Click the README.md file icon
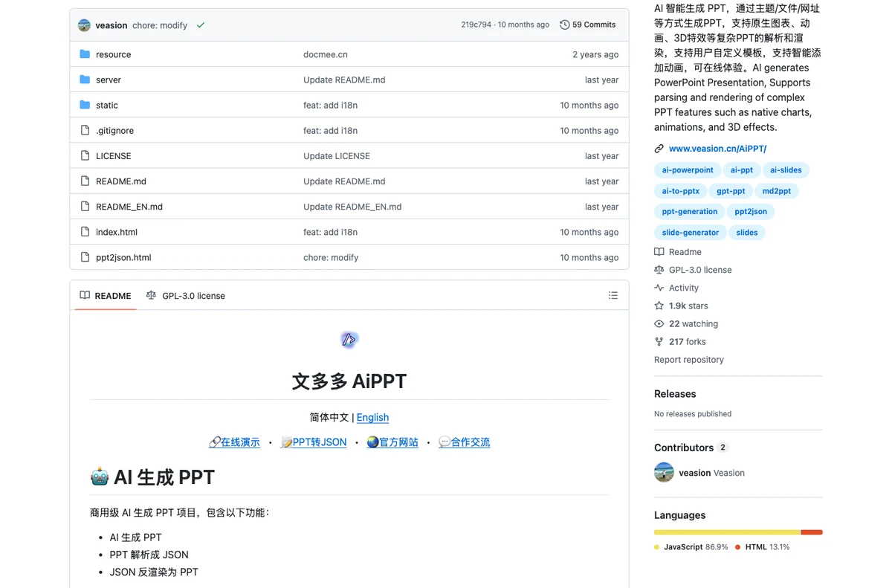Viewport: 892px width, 588px height. pyautogui.click(x=85, y=181)
